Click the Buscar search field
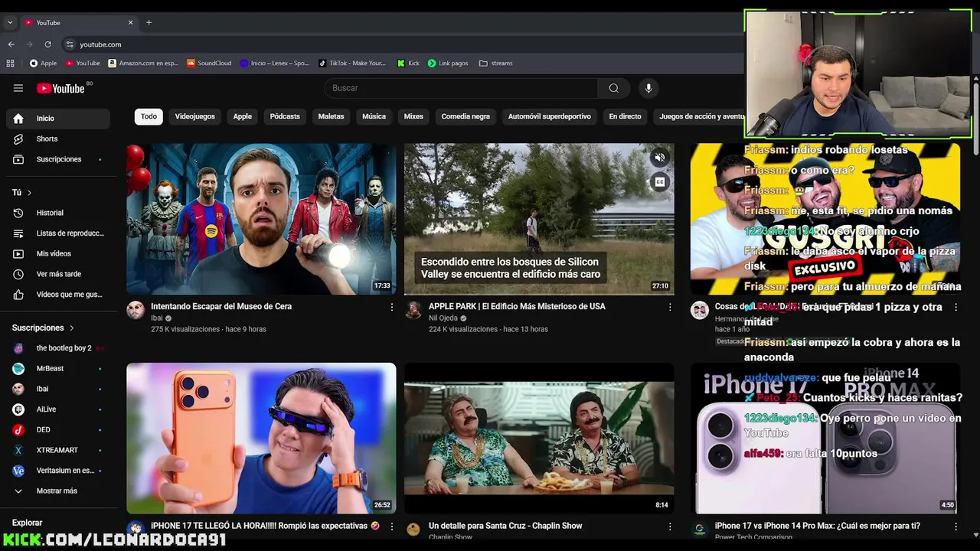Screen dimensions: 980x551 point(462,88)
